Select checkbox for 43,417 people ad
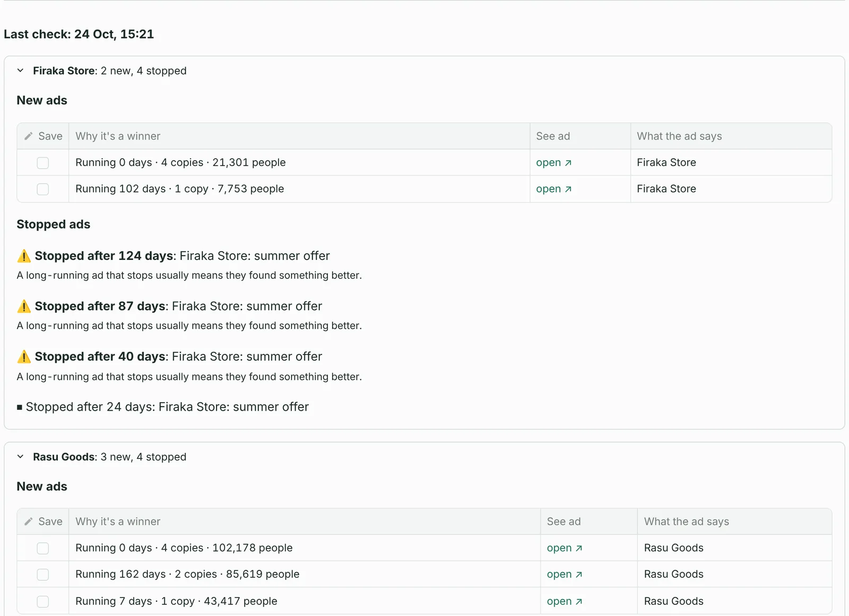Screen dimensions: 849x616 (x=43, y=602)
